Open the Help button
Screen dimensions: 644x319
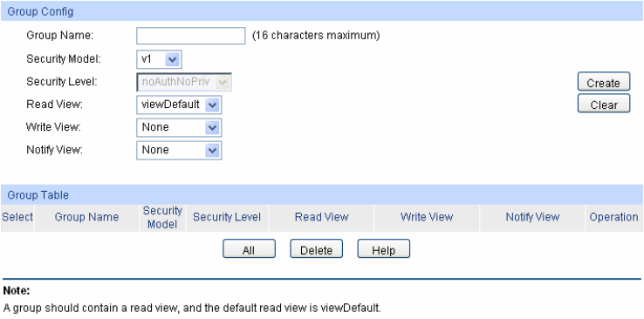click(x=384, y=249)
